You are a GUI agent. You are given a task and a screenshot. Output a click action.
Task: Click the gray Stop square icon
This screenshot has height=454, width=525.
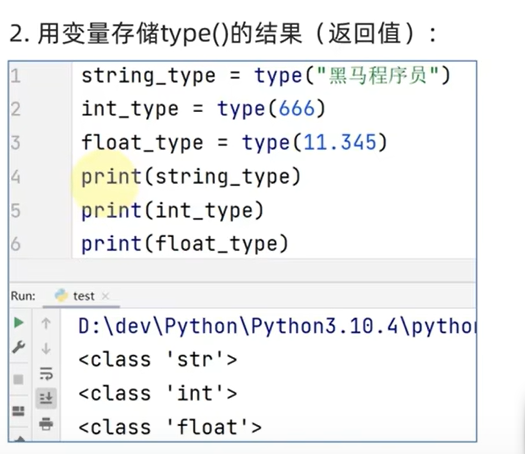click(18, 379)
